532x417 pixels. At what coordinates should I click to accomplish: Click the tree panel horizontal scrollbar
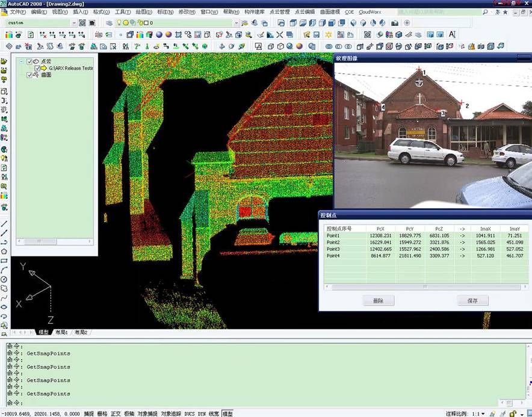pos(55,241)
